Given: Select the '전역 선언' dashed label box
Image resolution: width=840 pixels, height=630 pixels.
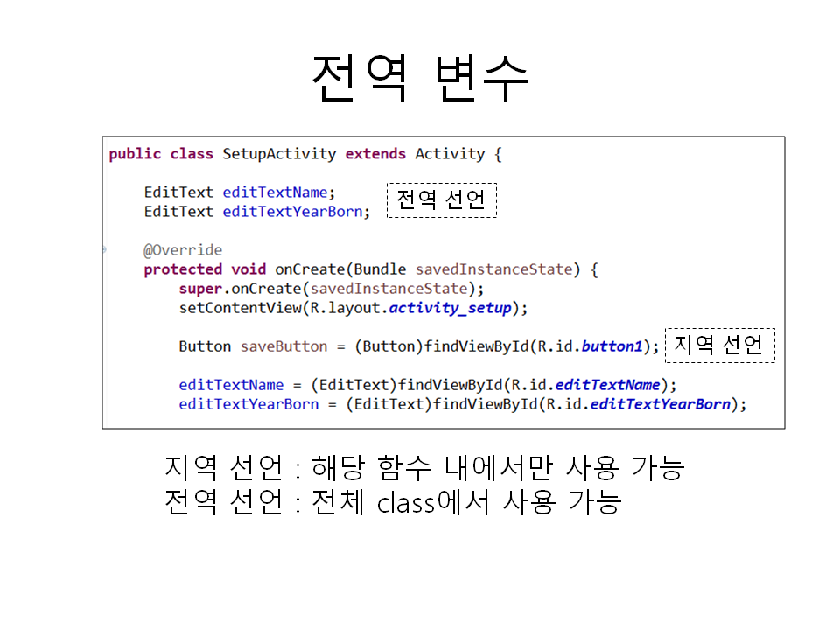Looking at the screenshot, I should [442, 200].
